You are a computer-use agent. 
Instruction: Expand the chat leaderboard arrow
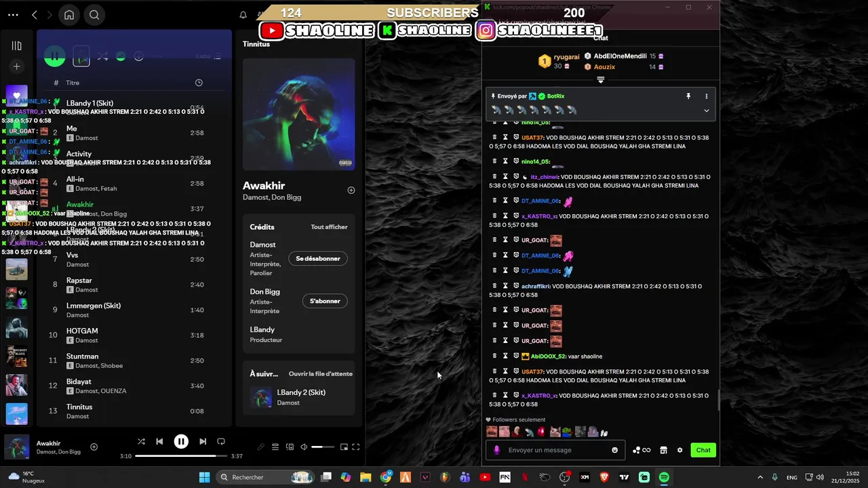(600, 80)
